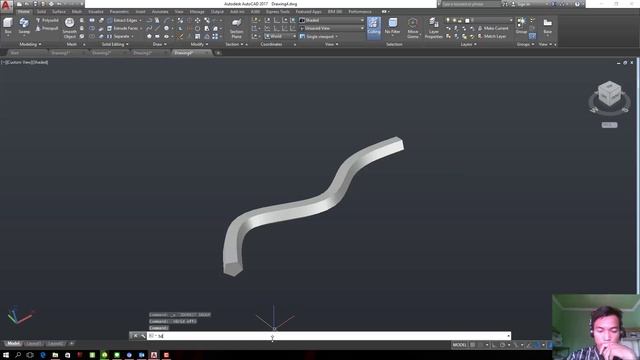Viewport: 640px width, 360px height.
Task: Click the ViewCube navigation cube
Action: click(609, 93)
